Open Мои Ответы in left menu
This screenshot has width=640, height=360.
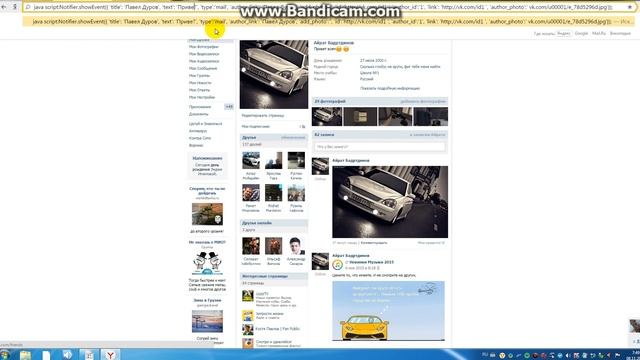pyautogui.click(x=199, y=90)
